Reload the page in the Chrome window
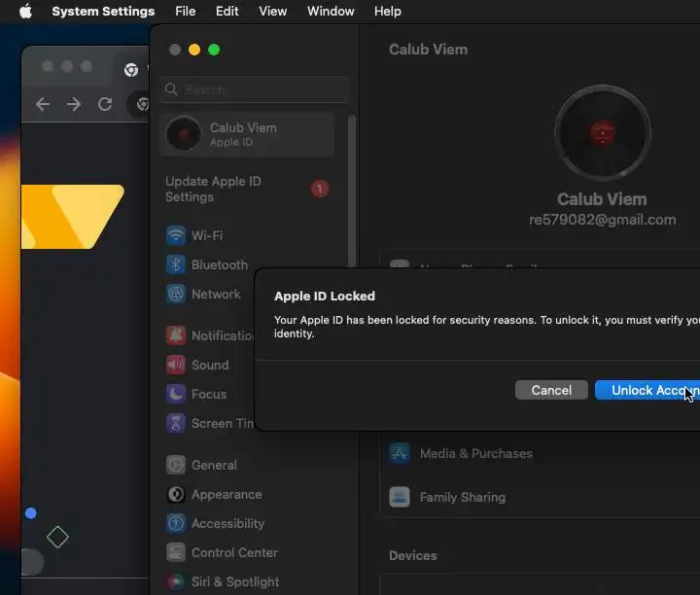 105,104
